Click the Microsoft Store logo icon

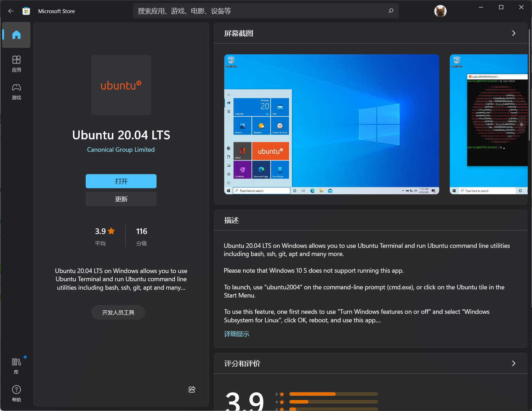pyautogui.click(x=26, y=11)
